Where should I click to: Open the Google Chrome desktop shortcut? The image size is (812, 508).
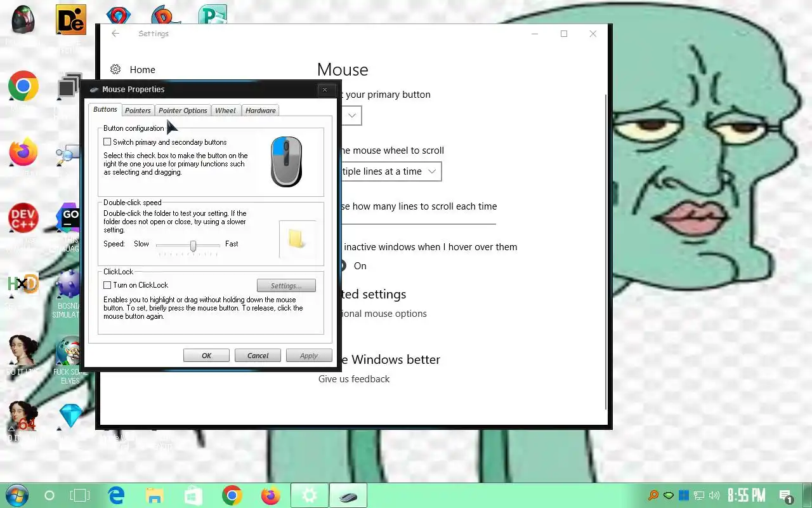coord(23,86)
